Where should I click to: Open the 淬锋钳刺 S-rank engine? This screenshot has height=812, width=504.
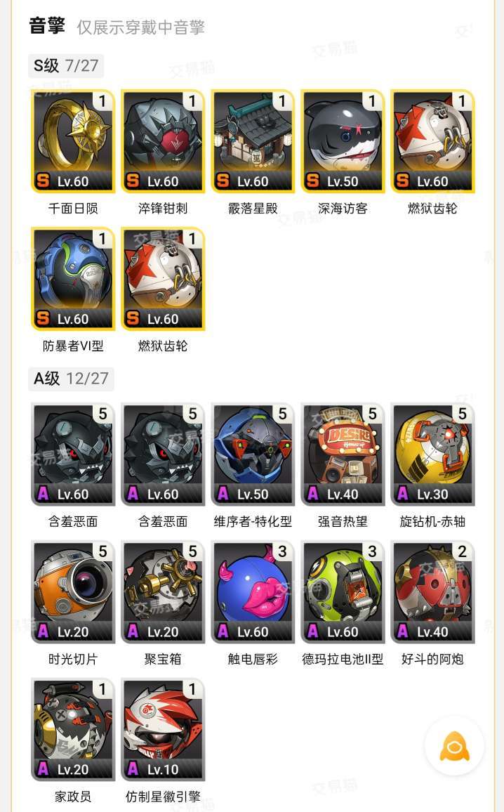[163, 141]
